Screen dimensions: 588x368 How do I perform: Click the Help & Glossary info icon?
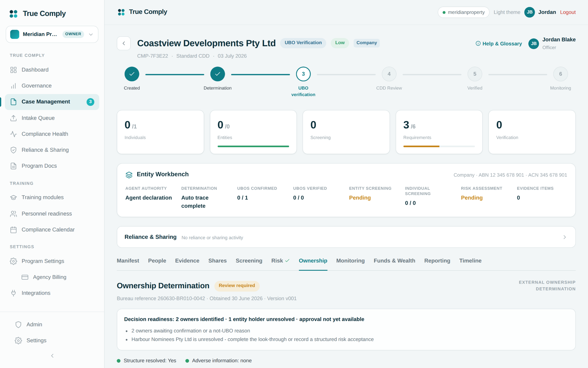click(478, 44)
